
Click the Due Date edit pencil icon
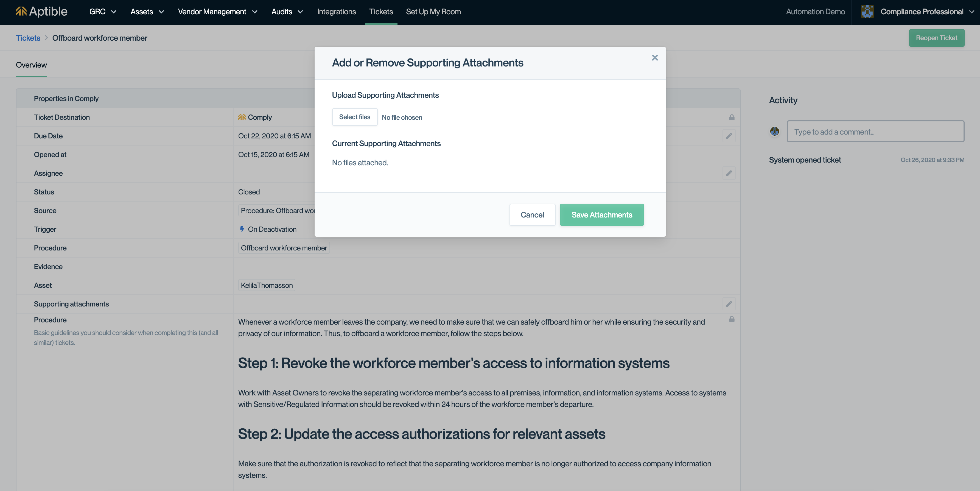(x=729, y=136)
